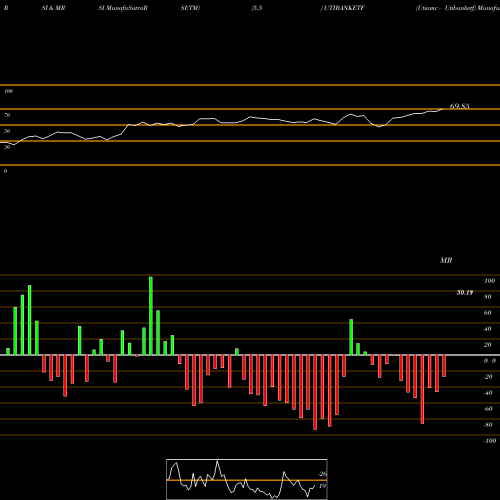Image resolution: width=500 pixels, height=500 pixels.
Task: Click RSI axis label 70
Action: click(x=7, y=115)
